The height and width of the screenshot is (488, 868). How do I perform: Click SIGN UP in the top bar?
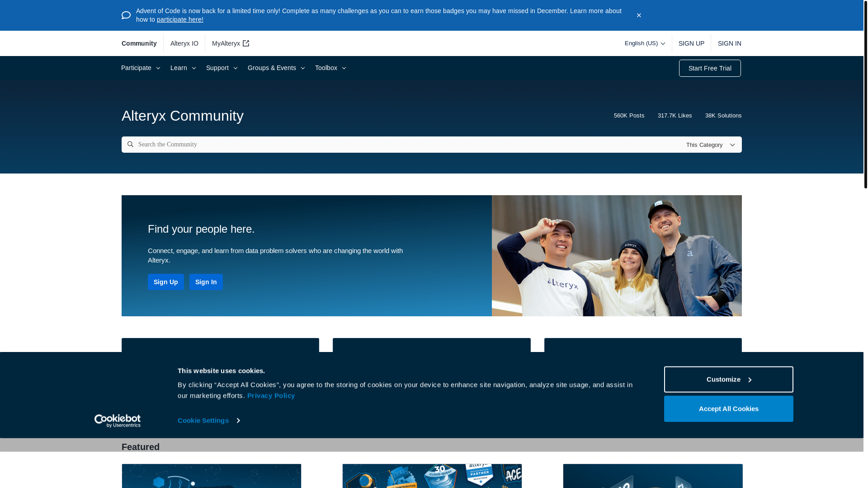[x=691, y=43]
